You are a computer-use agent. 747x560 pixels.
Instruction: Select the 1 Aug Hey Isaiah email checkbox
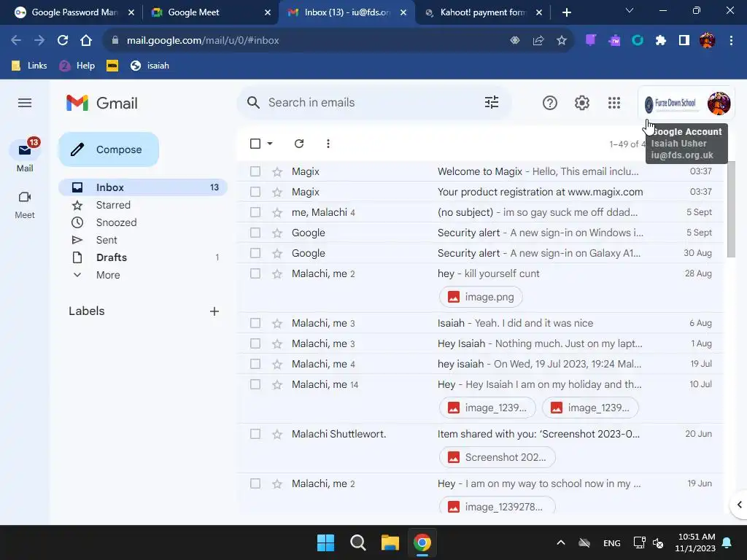(255, 344)
